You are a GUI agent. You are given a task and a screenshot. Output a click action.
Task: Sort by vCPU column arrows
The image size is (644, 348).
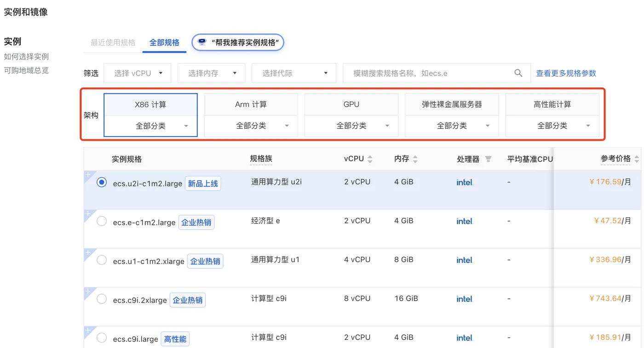click(370, 159)
